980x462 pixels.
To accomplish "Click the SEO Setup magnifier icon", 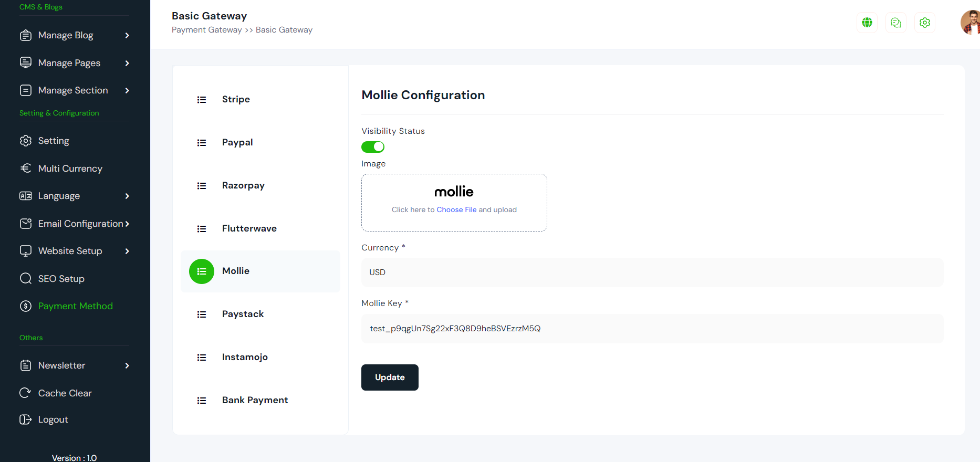I will 25,278.
